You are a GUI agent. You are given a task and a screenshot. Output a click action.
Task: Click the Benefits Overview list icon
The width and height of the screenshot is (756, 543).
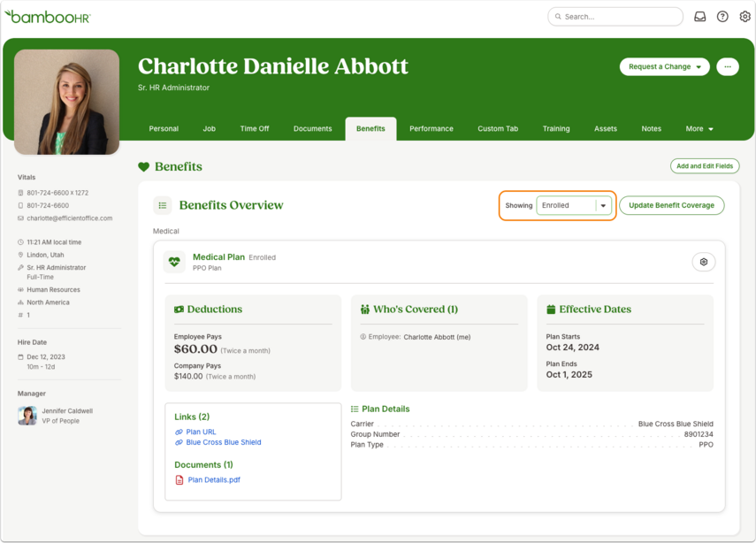click(x=163, y=205)
